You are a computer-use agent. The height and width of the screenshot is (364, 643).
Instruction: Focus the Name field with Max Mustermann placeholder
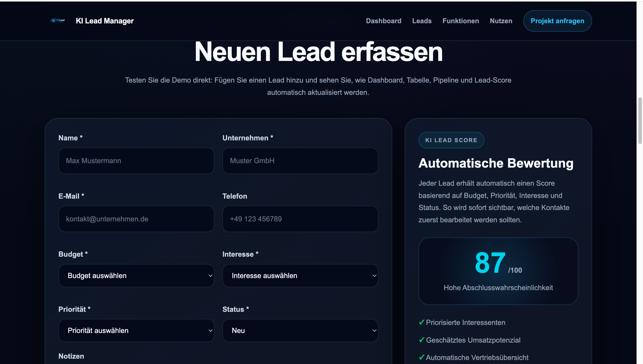[x=136, y=161]
